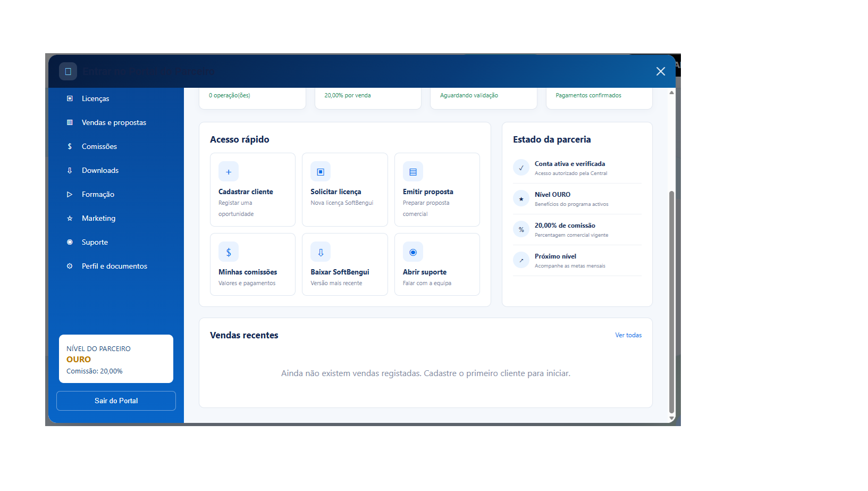Click the scrollbar up arrow
This screenshot has width=868, height=491.
click(671, 93)
